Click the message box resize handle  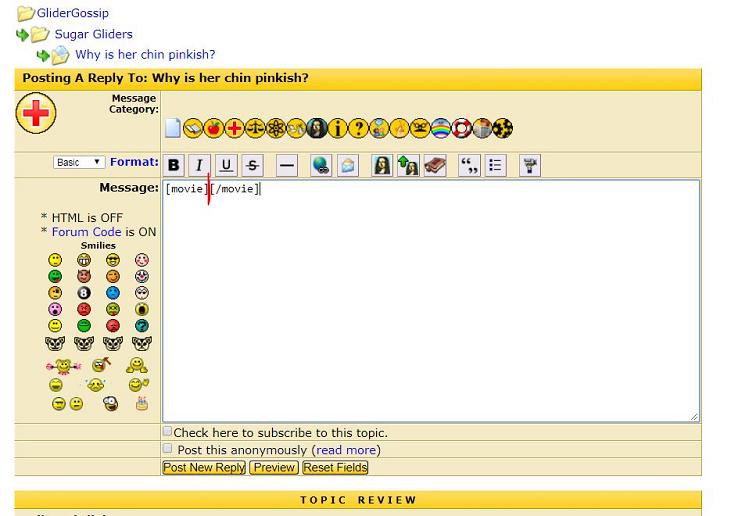pos(694,417)
